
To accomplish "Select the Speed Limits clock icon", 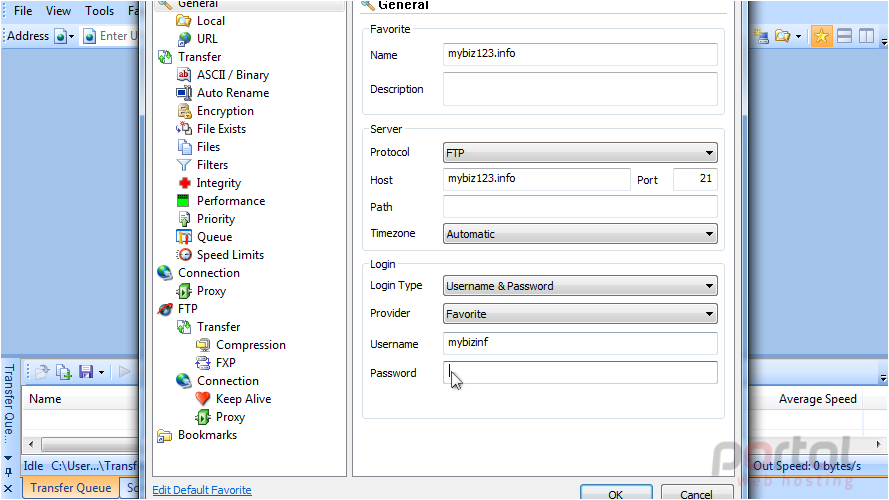I will [x=184, y=255].
